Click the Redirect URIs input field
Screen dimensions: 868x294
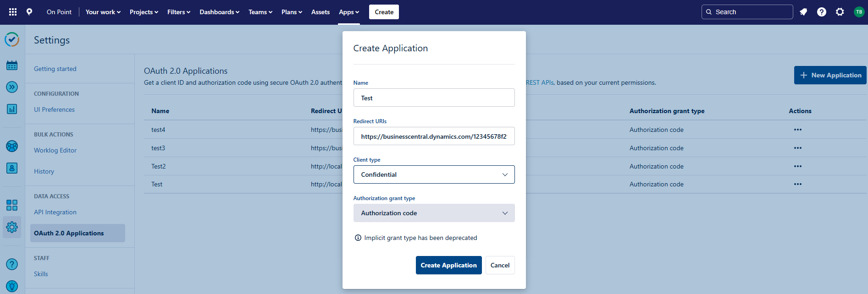click(x=434, y=136)
